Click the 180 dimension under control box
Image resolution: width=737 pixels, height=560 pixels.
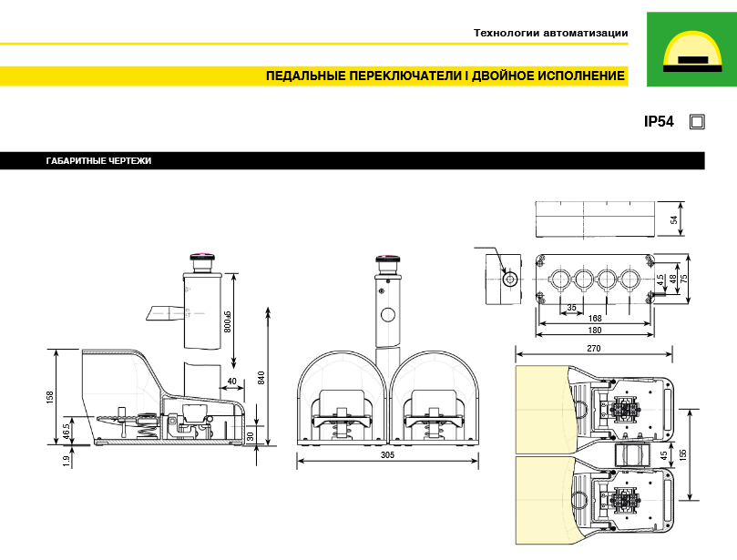click(x=593, y=331)
